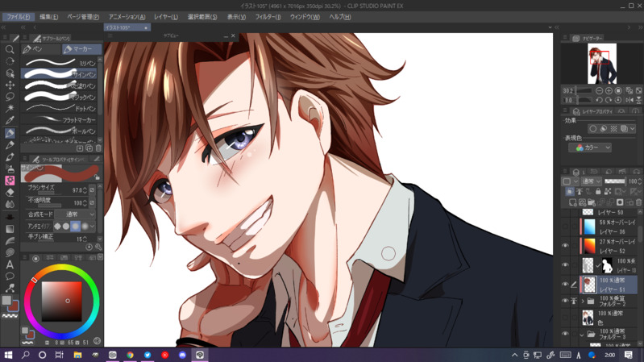The height and width of the screenshot is (362, 644).
Task: Select the Auto select magic wand tool
Action: coord(10,109)
